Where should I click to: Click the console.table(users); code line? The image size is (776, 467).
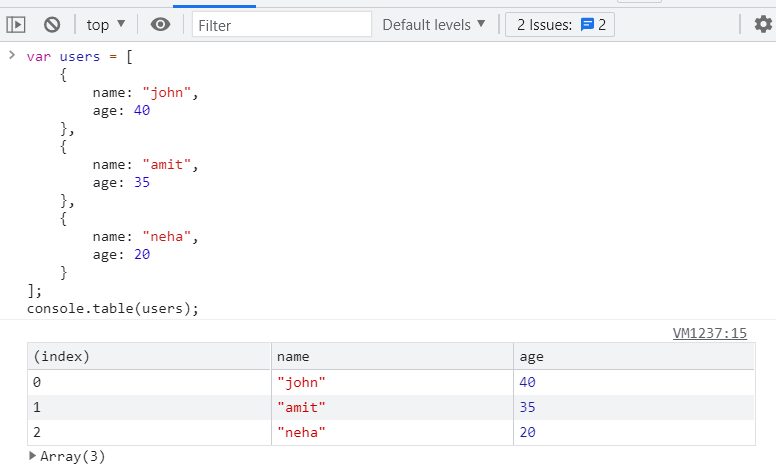coord(113,309)
